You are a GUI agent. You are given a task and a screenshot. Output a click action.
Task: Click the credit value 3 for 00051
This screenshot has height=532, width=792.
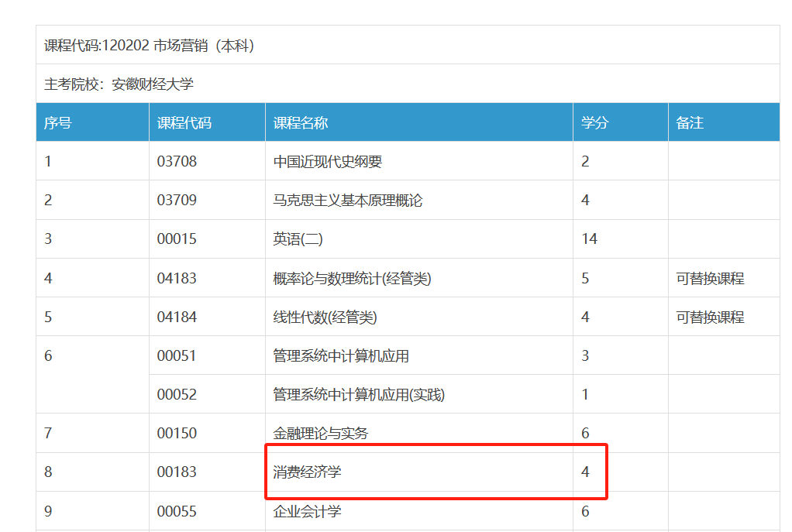(x=585, y=356)
